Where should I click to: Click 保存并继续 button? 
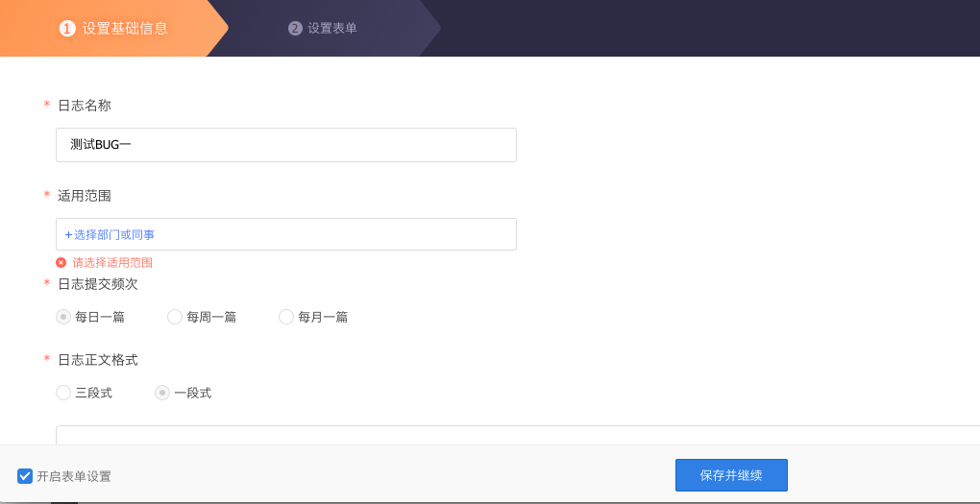click(731, 475)
